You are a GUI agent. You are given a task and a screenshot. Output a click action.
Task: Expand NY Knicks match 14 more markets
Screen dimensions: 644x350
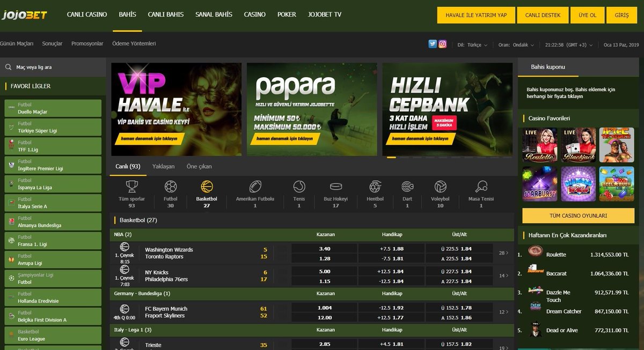point(503,275)
